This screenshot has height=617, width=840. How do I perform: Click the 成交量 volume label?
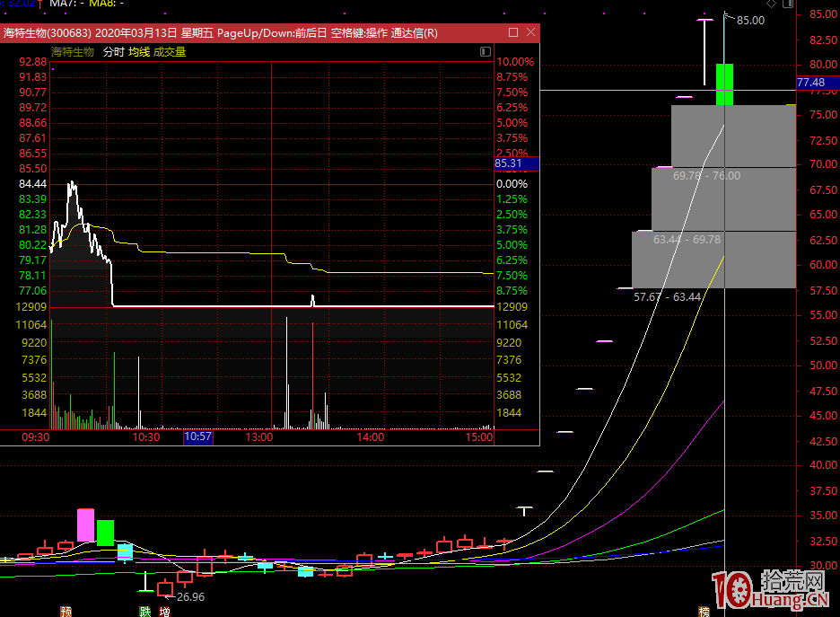click(170, 52)
